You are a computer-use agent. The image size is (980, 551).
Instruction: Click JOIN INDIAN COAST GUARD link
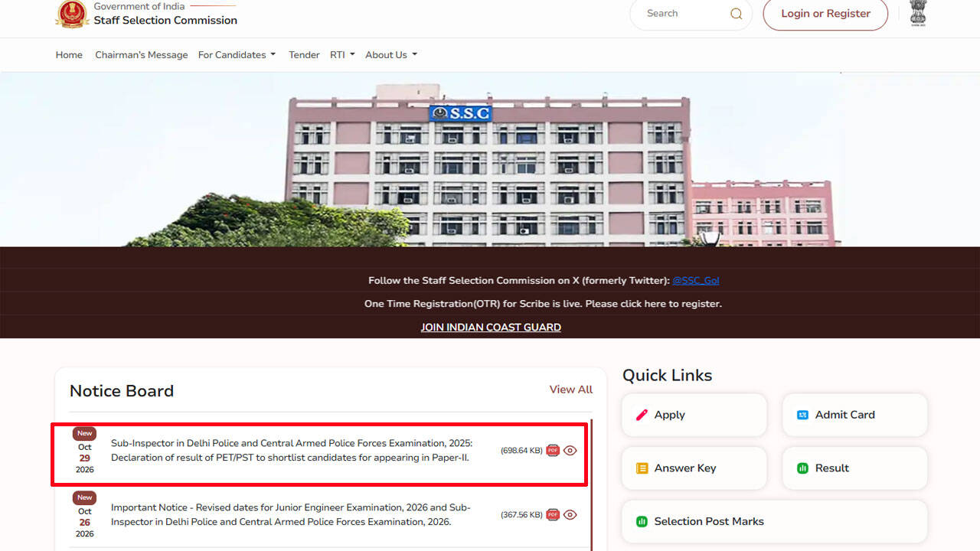point(491,328)
